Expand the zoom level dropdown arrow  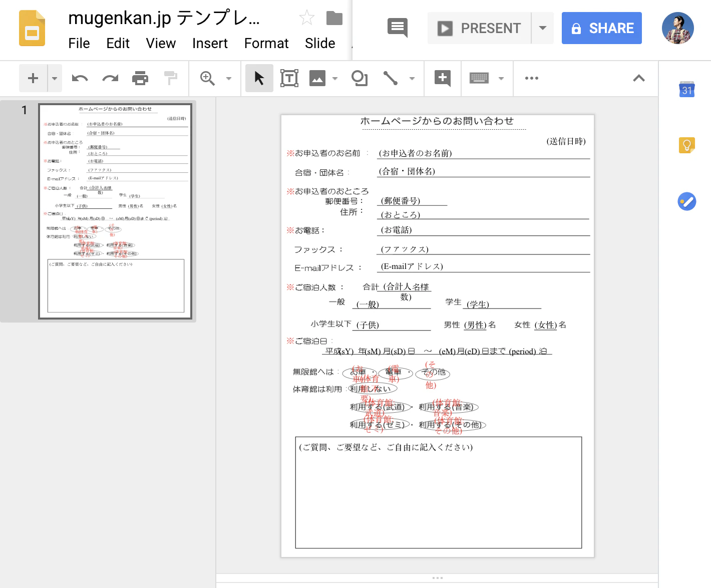point(229,78)
